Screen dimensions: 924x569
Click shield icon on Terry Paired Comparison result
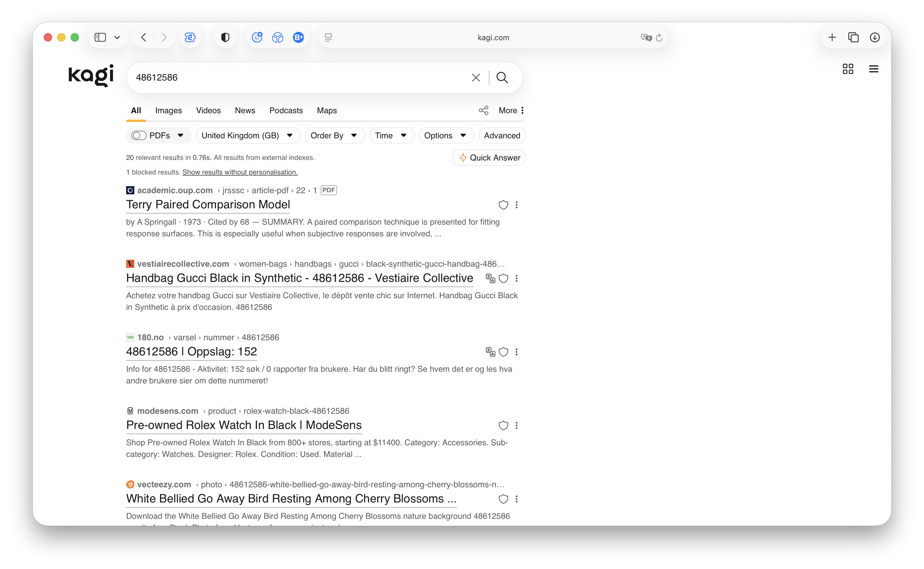coord(503,205)
